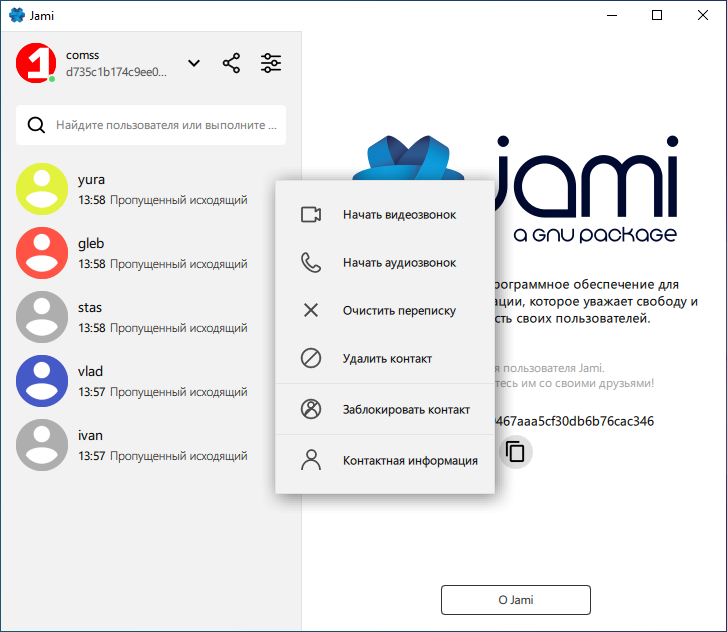727x632 pixels.
Task: Select vlad's blue avatar
Action: 42,381
